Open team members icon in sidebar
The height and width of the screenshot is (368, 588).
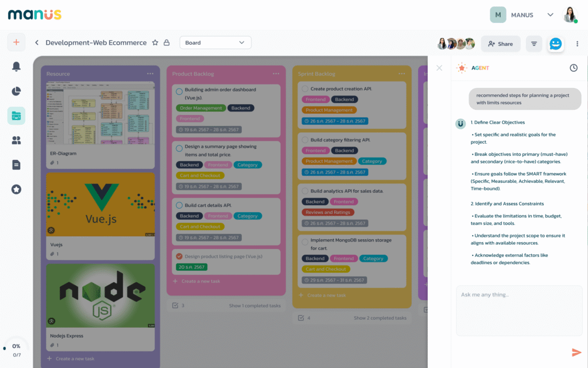(x=16, y=140)
